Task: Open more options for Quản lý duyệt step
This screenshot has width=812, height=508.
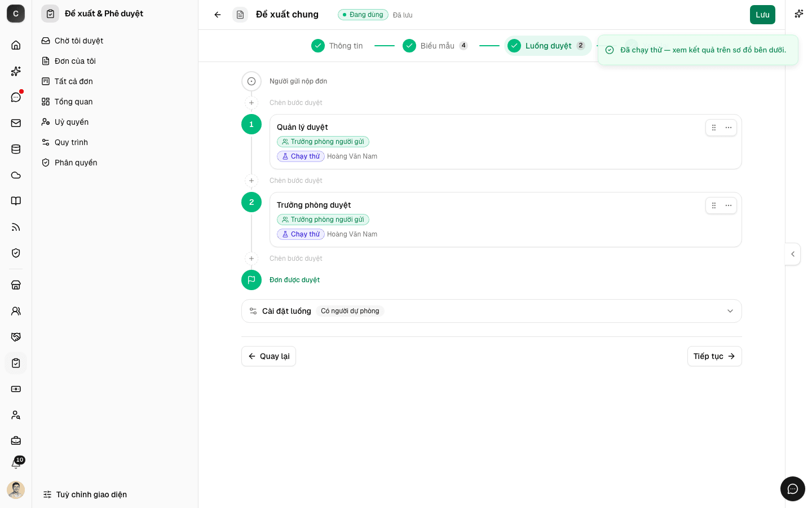Action: [729, 128]
